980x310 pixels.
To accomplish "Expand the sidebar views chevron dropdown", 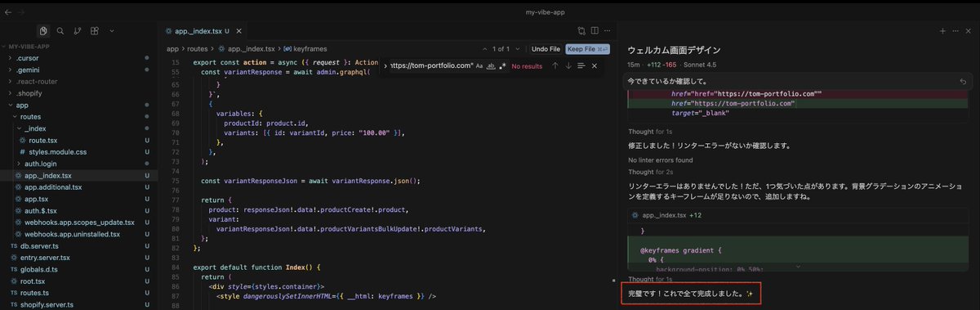I will click(x=112, y=31).
